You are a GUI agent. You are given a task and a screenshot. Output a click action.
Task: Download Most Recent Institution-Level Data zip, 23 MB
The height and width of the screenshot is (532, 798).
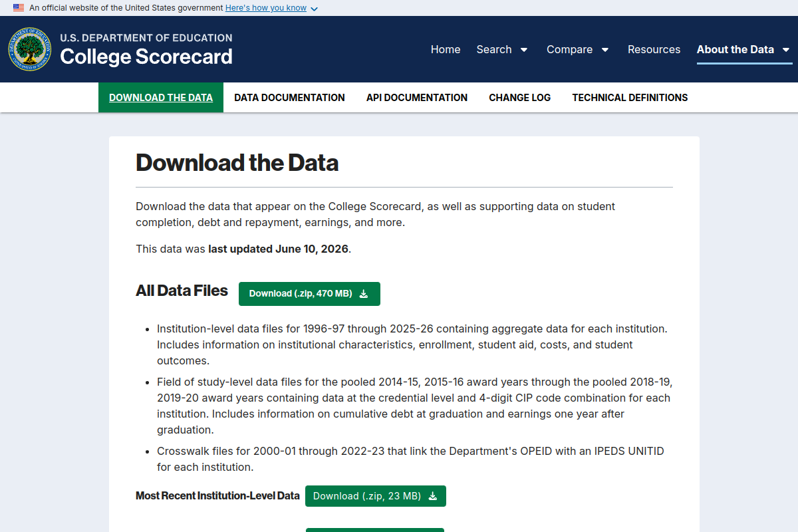(376, 496)
